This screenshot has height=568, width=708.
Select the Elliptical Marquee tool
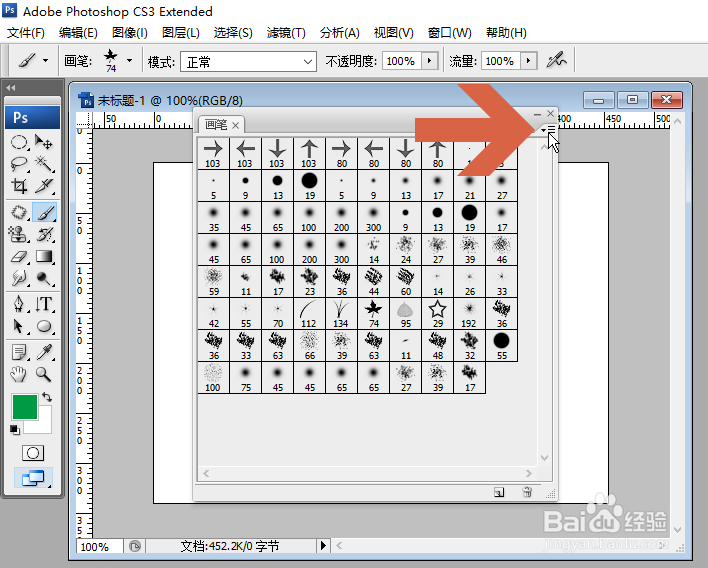[19, 142]
